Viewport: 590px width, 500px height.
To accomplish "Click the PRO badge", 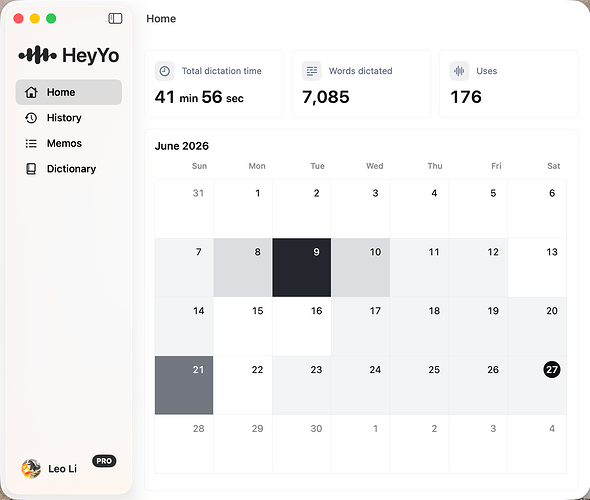I will pos(104,461).
